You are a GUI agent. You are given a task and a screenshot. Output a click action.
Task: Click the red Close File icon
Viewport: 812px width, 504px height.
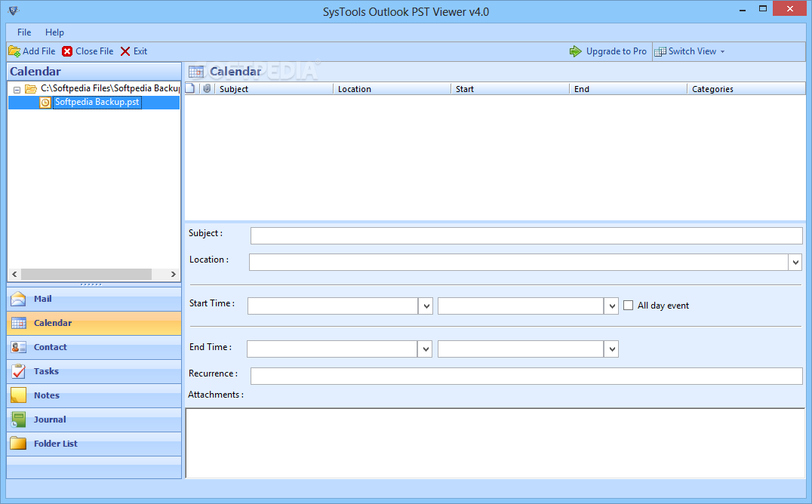[x=67, y=51]
